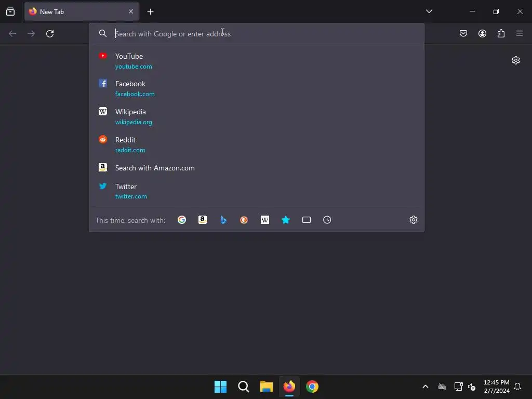Select Facebook suggestion

pos(257,88)
